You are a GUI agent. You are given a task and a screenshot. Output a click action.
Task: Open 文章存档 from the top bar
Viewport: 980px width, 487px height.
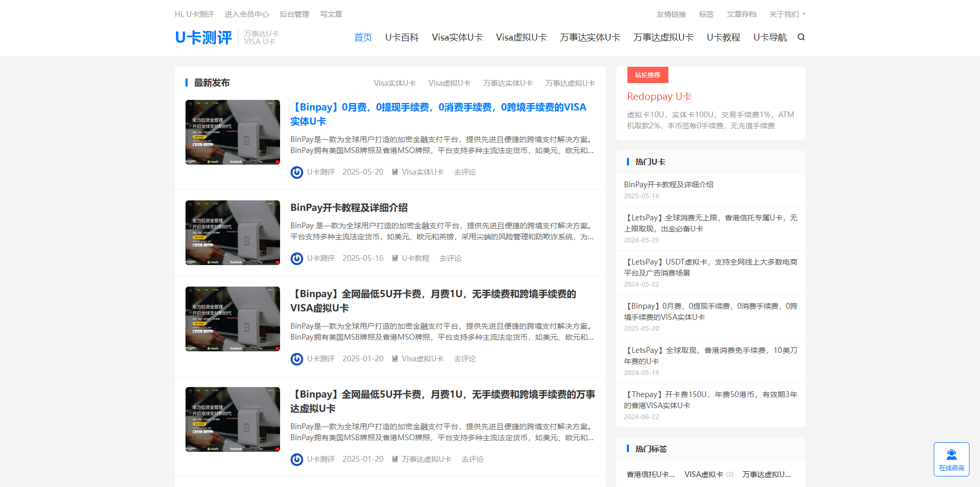tap(741, 14)
